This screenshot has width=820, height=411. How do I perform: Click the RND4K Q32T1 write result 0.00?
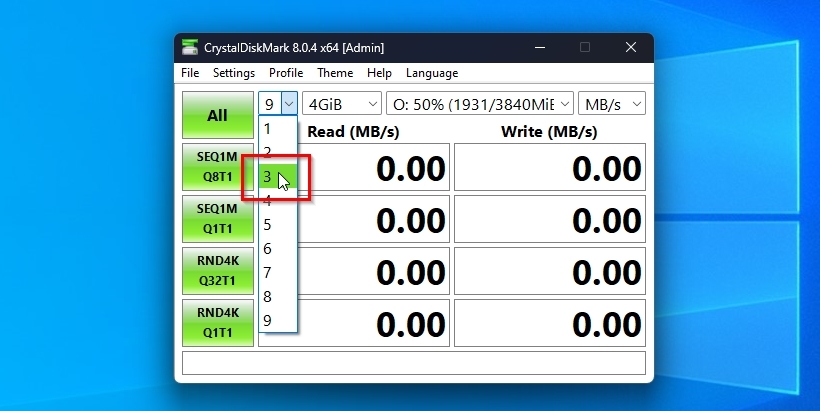[x=550, y=271]
